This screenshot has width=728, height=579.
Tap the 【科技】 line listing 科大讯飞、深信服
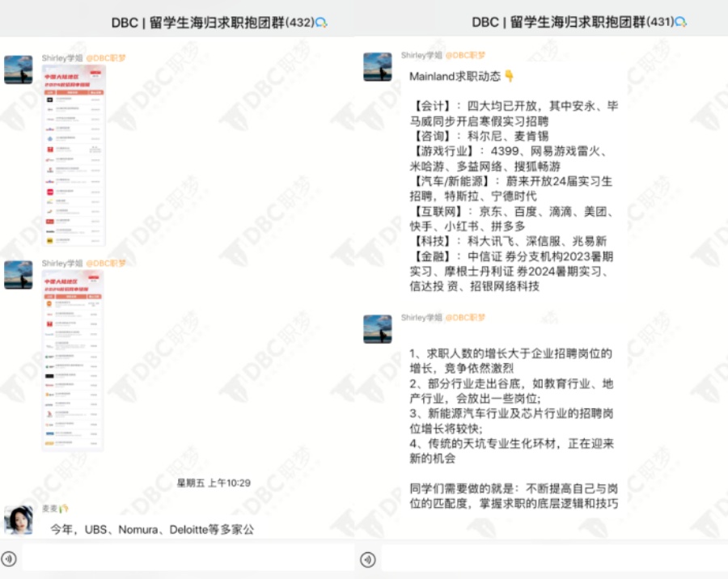(509, 241)
